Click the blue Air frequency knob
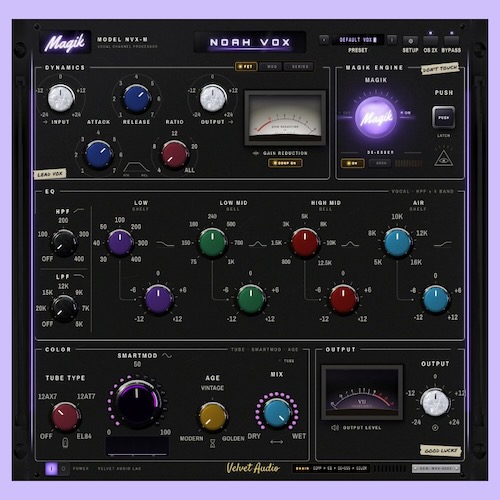 coord(397,242)
